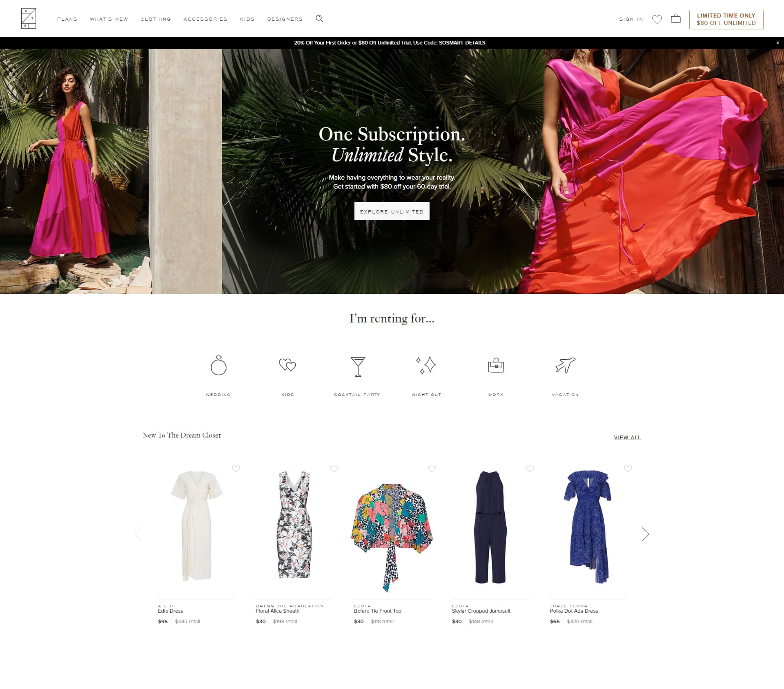
Task: Click the heart wishlist icon
Action: tap(657, 19)
